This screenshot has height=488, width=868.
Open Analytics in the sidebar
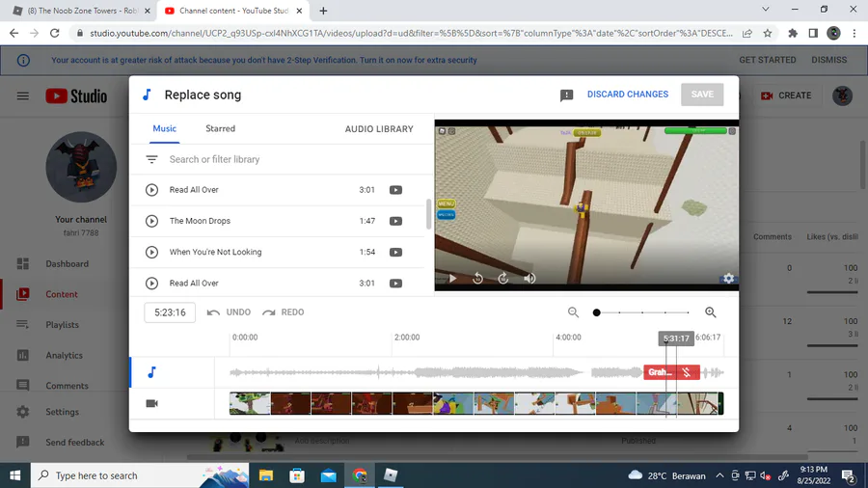pyautogui.click(x=65, y=355)
